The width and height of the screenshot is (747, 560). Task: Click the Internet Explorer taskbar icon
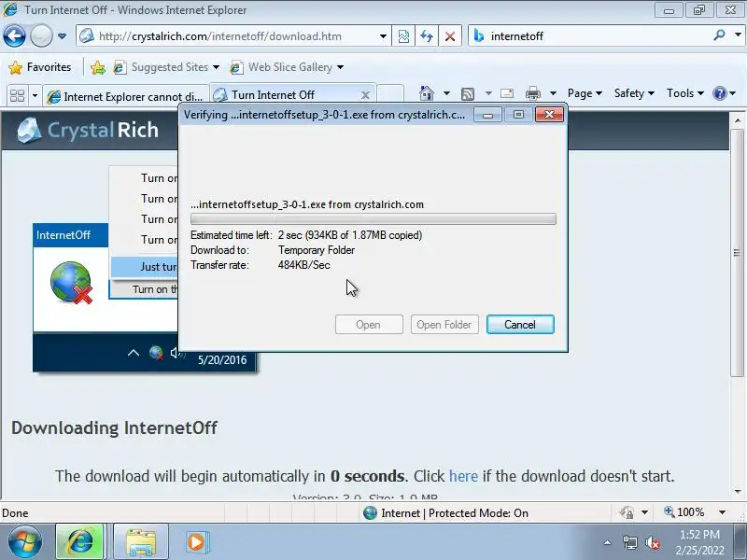(80, 542)
